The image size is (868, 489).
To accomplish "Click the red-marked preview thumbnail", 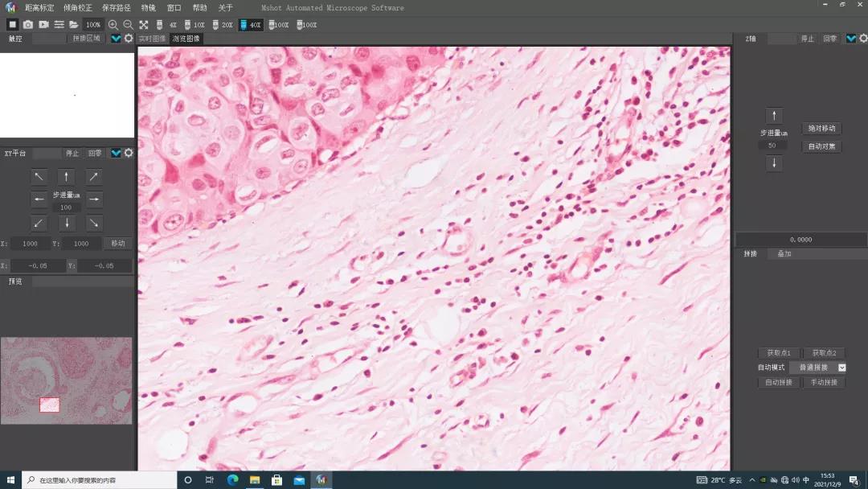I will click(x=50, y=405).
